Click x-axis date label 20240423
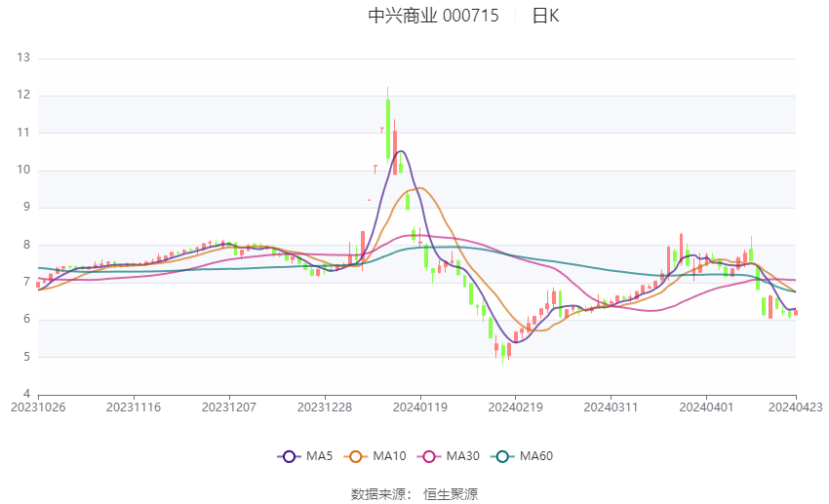 point(795,407)
